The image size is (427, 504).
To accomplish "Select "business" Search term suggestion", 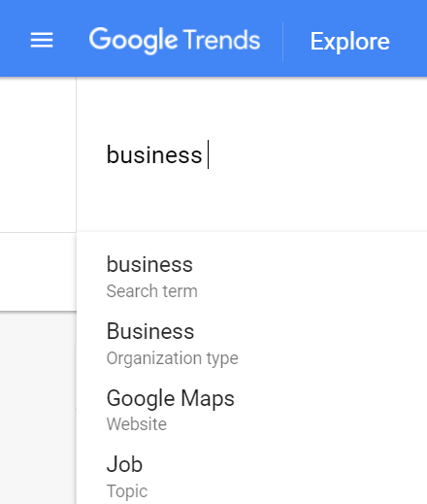I will tap(251, 277).
